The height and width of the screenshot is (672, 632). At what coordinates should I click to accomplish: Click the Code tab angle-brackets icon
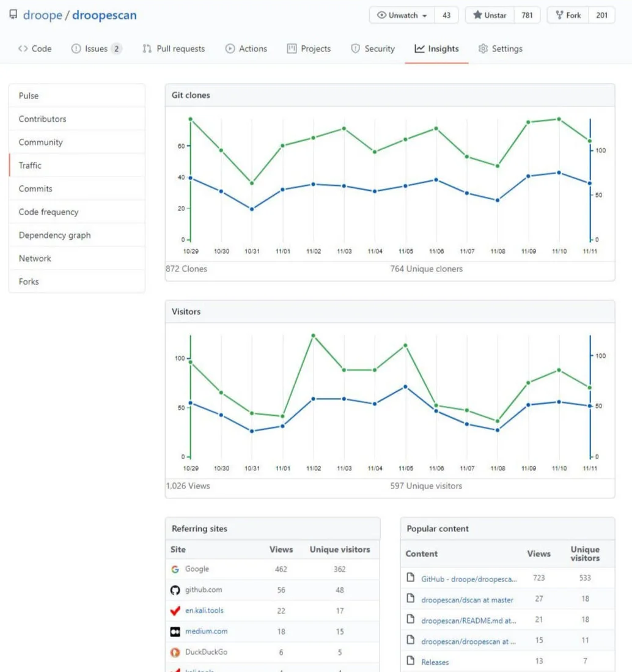(23, 48)
